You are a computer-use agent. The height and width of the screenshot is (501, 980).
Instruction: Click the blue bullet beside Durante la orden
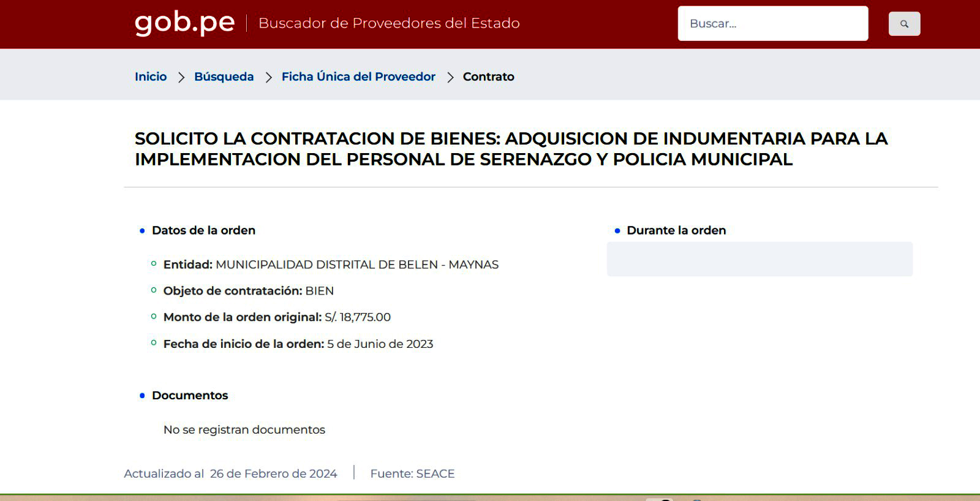617,231
